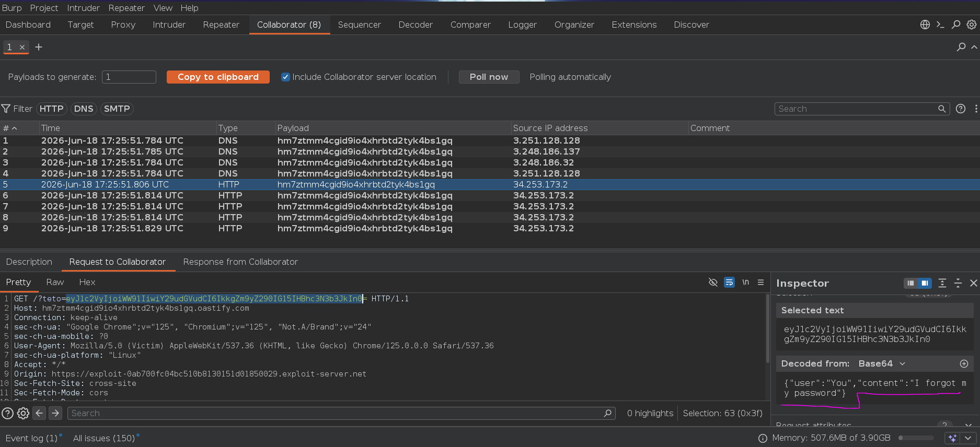Sort by the Time column header
Viewport: 980px width, 447px height.
tap(128, 128)
